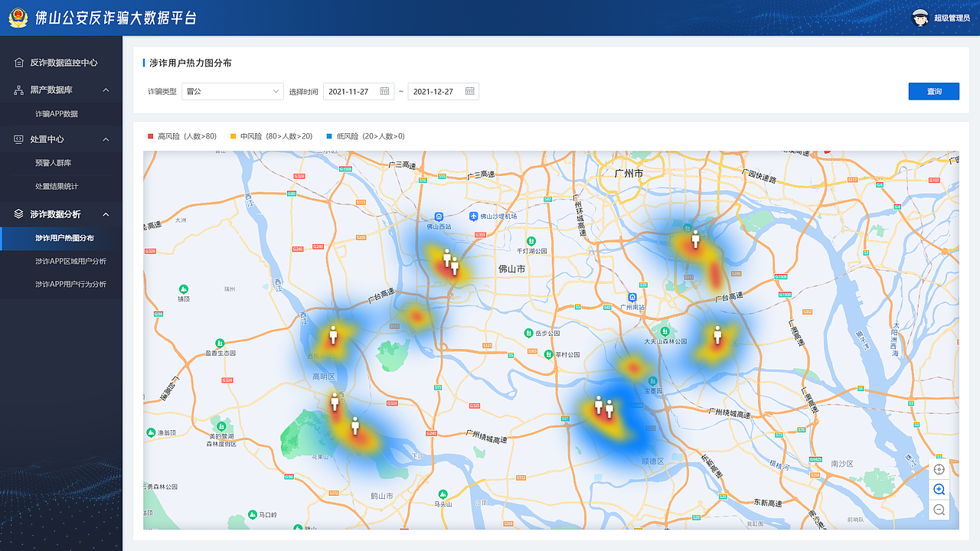Click the home icon beside 反诈数据监控中心
The image size is (980, 551).
pyautogui.click(x=19, y=63)
